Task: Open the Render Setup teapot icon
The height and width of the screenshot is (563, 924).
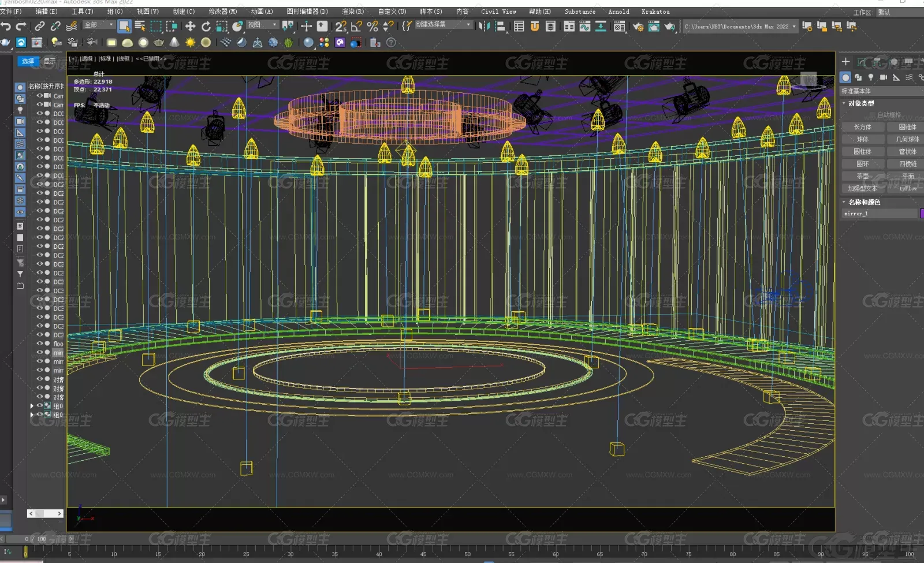Action: click(638, 26)
